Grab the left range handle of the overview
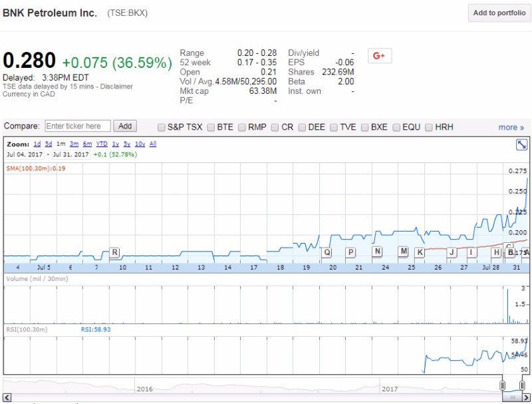 pos(503,385)
